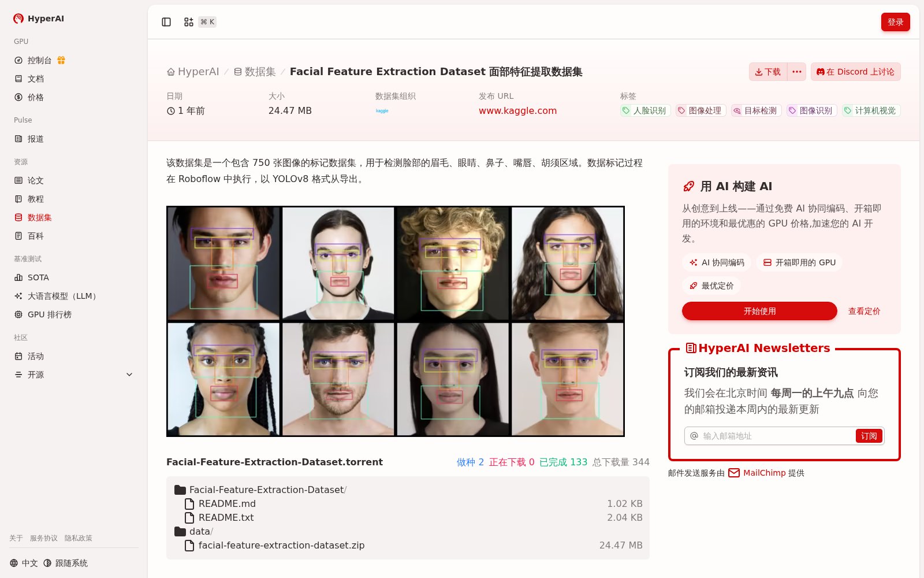Select the 人脸识别 tag
The height and width of the screenshot is (578, 924).
point(645,110)
